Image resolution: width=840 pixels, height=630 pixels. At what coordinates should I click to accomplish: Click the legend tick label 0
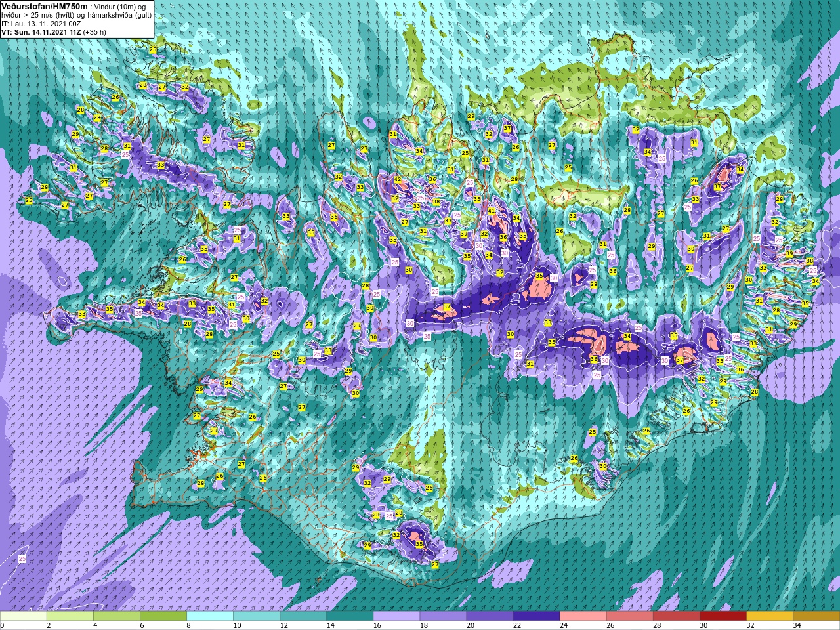(x=3, y=625)
